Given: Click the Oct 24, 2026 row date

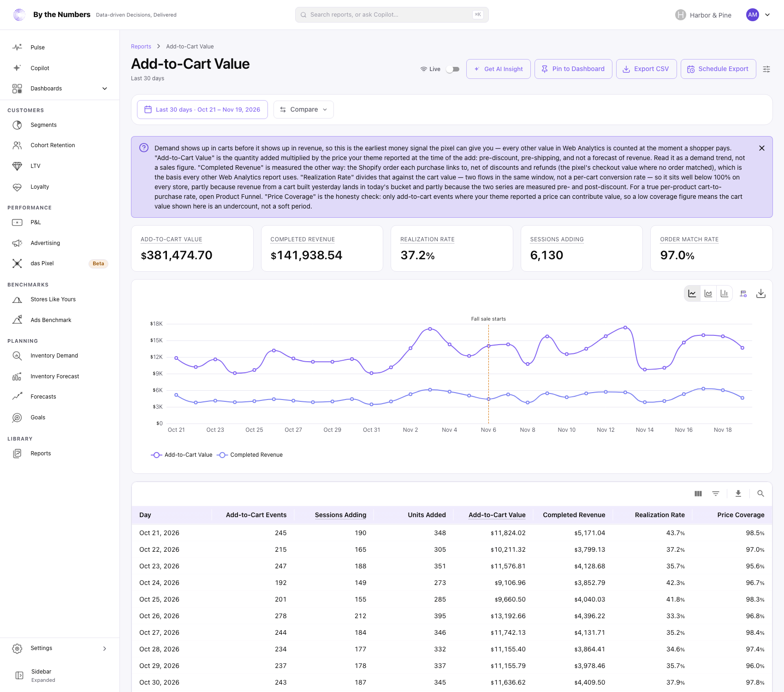Looking at the screenshot, I should coord(159,583).
